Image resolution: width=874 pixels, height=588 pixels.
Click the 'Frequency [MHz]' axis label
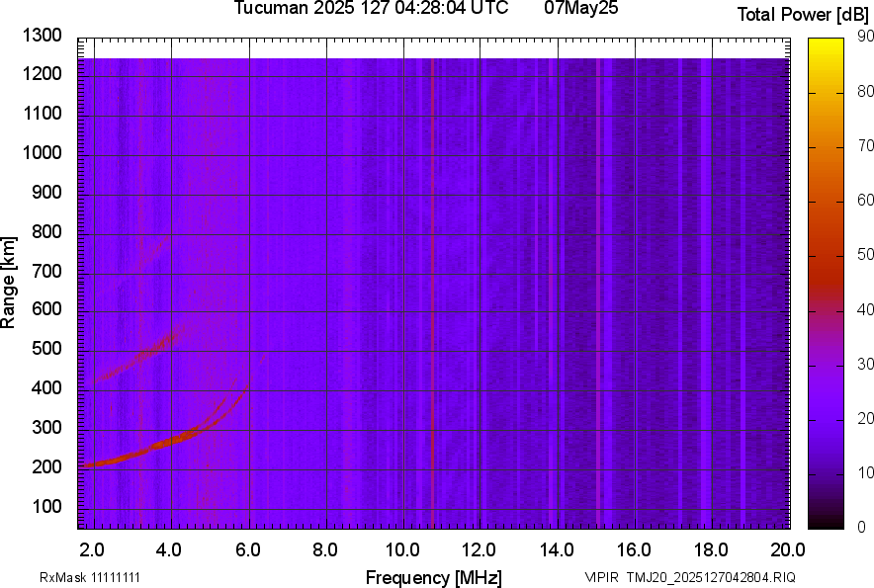(434, 577)
